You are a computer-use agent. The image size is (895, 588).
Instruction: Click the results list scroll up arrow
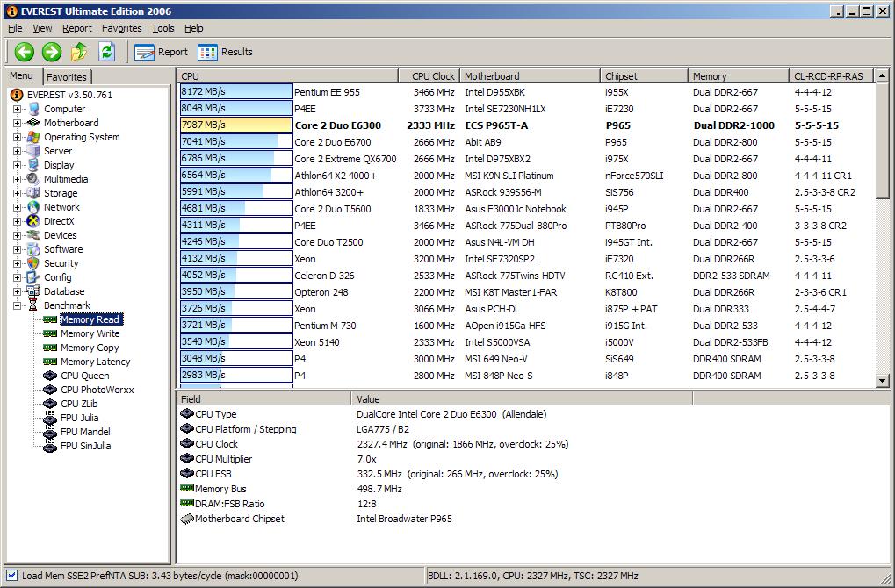coord(883,75)
